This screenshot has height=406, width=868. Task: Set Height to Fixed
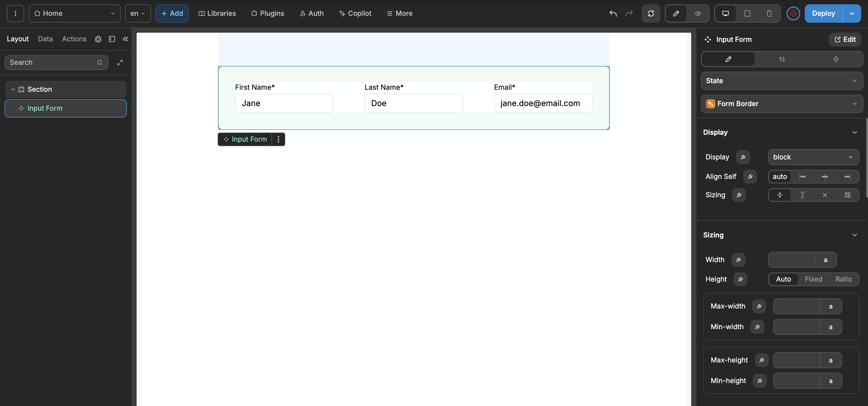(x=813, y=279)
